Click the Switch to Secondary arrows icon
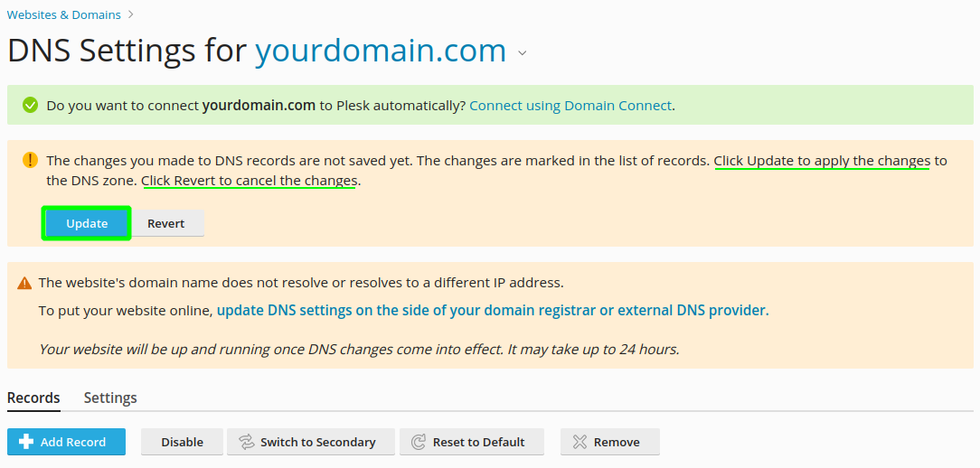This screenshot has width=980, height=468. pyautogui.click(x=246, y=442)
